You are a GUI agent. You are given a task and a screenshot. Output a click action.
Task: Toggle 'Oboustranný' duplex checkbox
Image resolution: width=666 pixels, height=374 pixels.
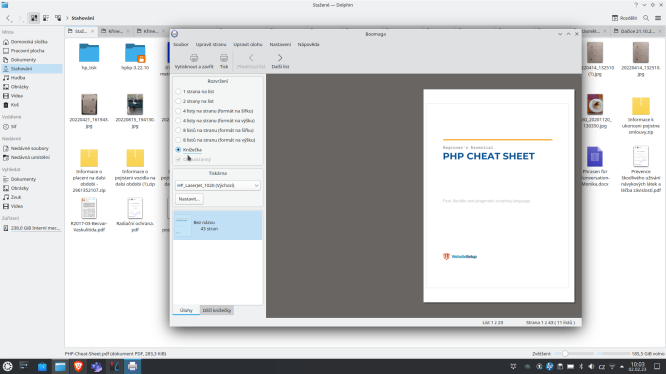pos(193,160)
